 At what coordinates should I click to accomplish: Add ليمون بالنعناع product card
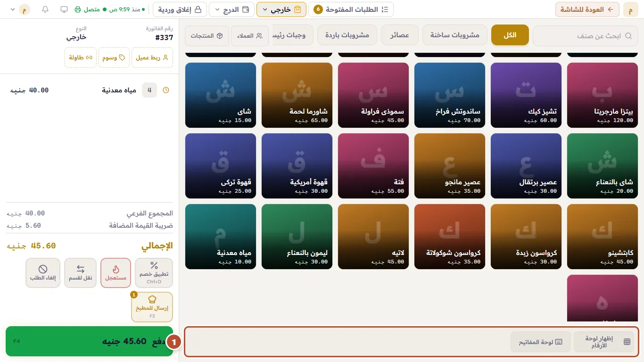click(297, 237)
